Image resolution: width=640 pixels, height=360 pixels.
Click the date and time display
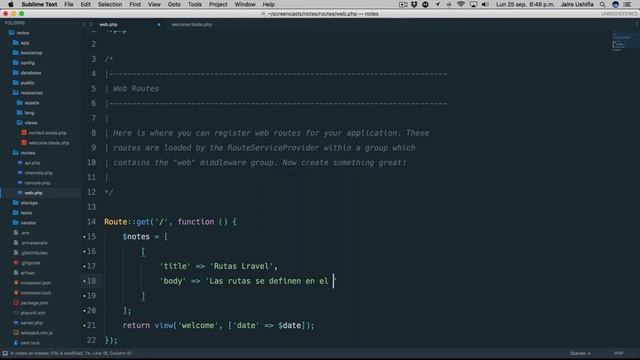click(x=525, y=4)
